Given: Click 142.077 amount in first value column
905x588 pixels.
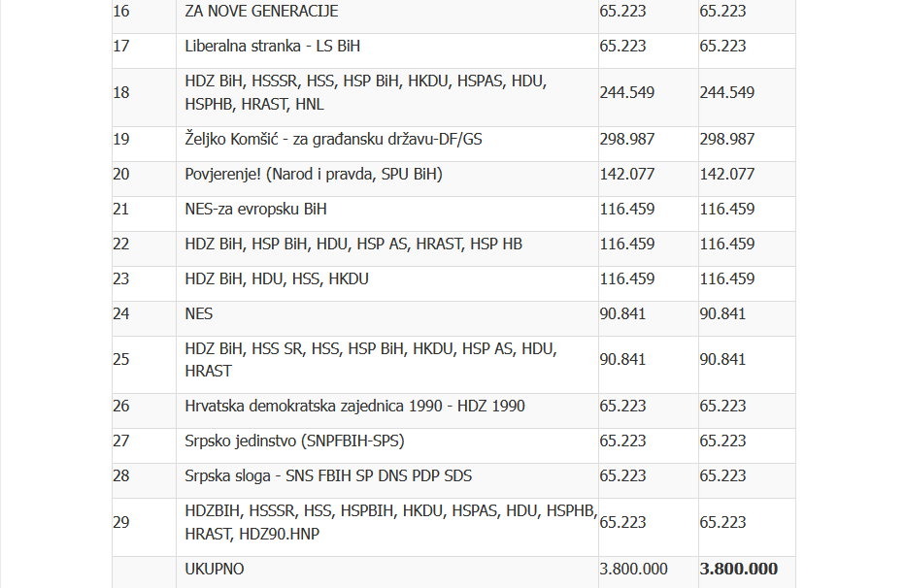Looking at the screenshot, I should click(627, 174).
